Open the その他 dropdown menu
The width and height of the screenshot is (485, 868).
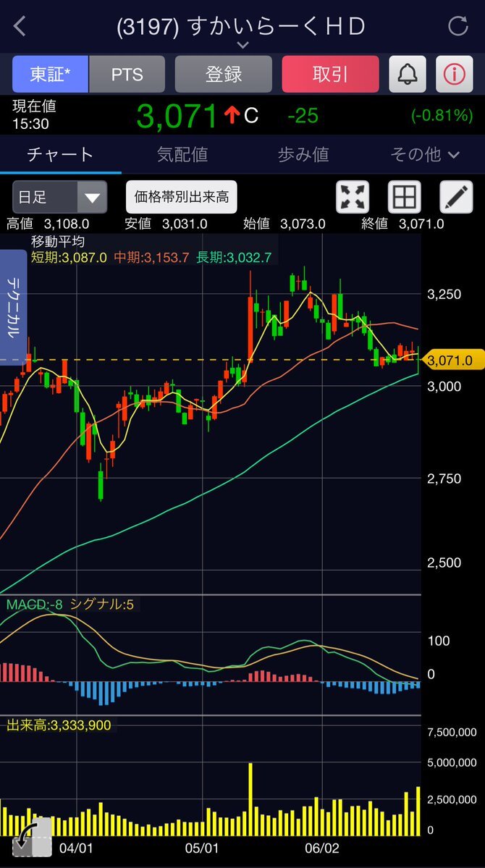coord(425,154)
